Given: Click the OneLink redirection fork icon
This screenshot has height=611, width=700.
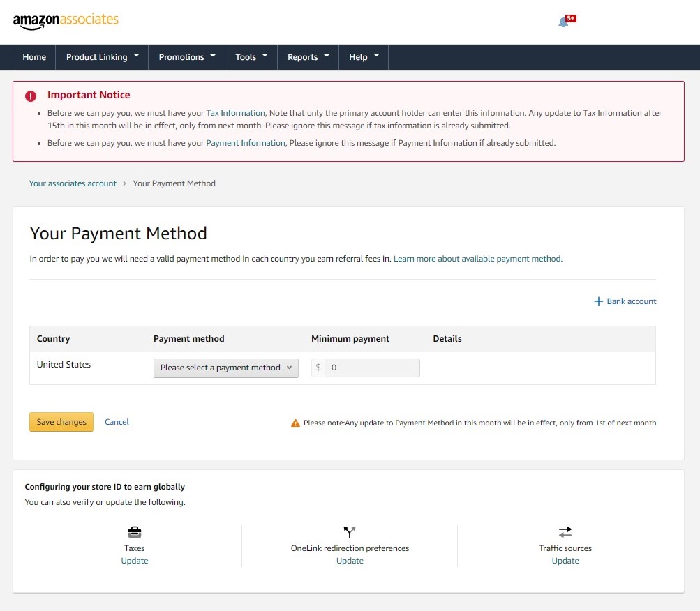Looking at the screenshot, I should click(350, 532).
